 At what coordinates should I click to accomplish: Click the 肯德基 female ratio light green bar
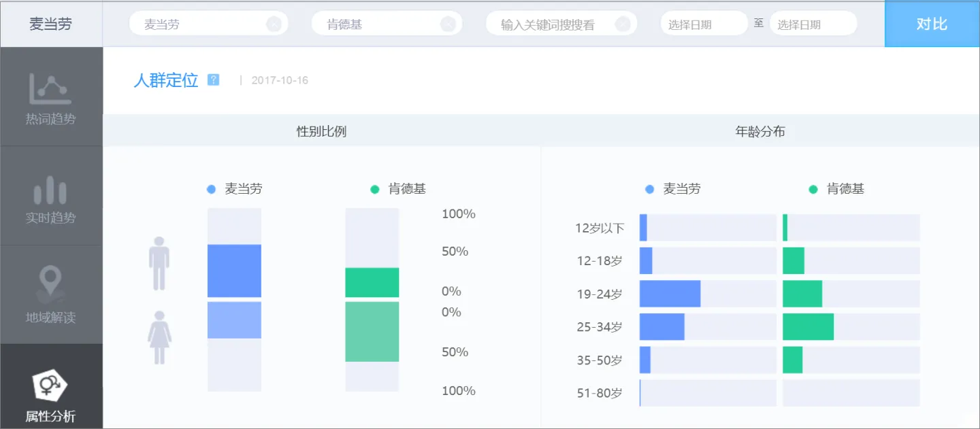pyautogui.click(x=372, y=331)
